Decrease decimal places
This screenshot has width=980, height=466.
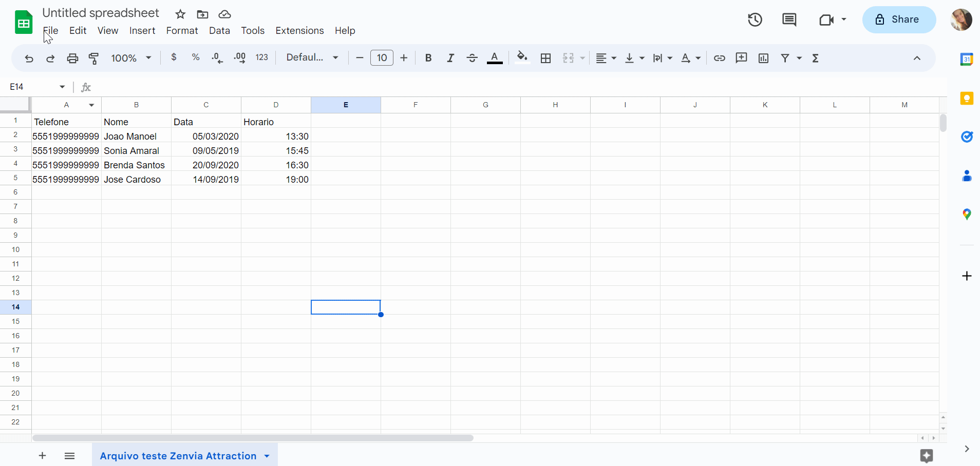click(217, 58)
